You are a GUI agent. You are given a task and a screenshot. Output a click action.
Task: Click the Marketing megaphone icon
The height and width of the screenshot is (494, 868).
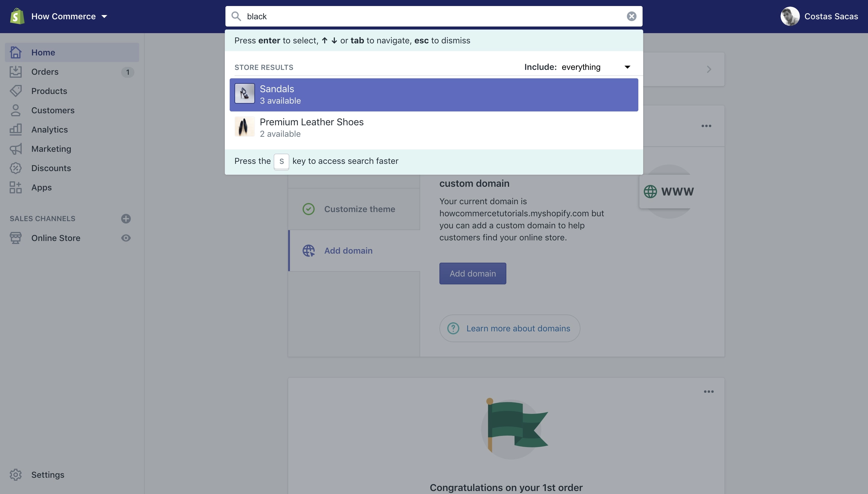[x=16, y=149]
